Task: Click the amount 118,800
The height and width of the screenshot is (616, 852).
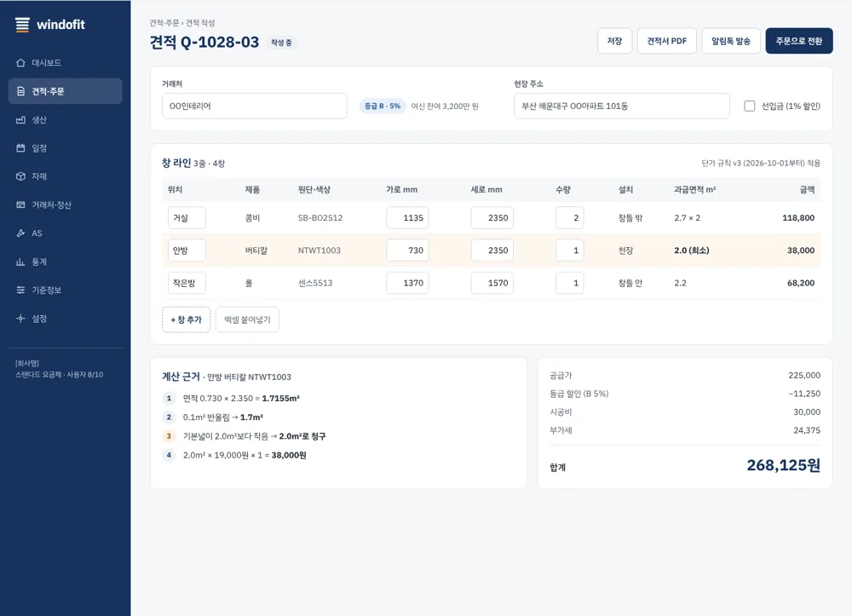Action: (798, 218)
